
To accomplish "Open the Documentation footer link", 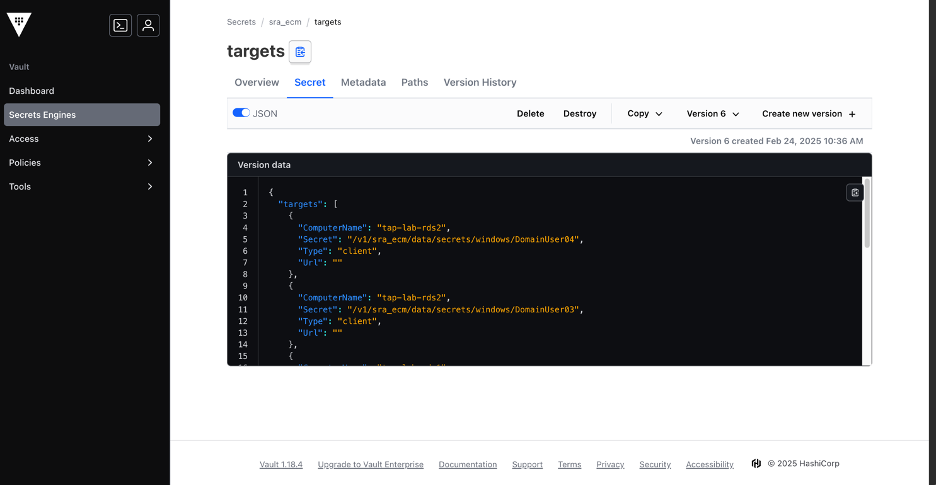I will [467, 465].
